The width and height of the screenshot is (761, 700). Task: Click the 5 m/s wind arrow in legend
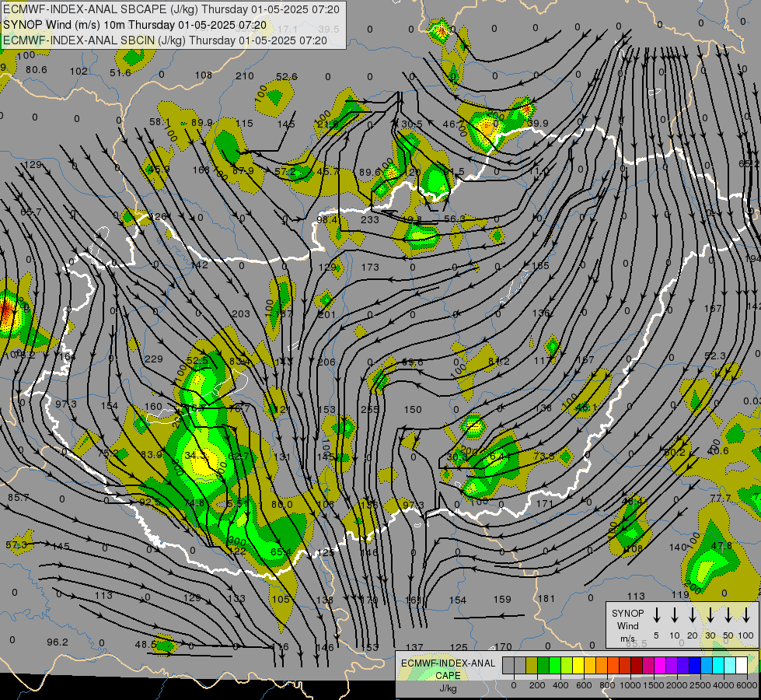pos(657,615)
